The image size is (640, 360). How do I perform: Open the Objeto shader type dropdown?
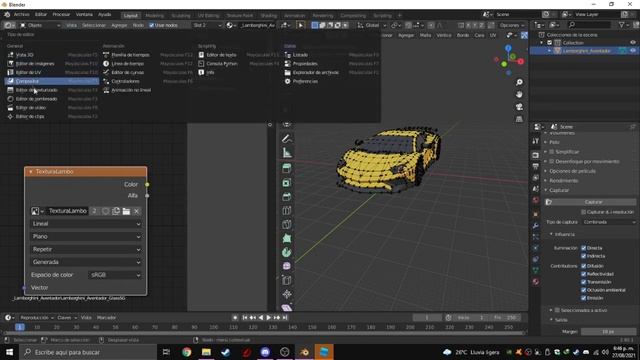pos(40,25)
